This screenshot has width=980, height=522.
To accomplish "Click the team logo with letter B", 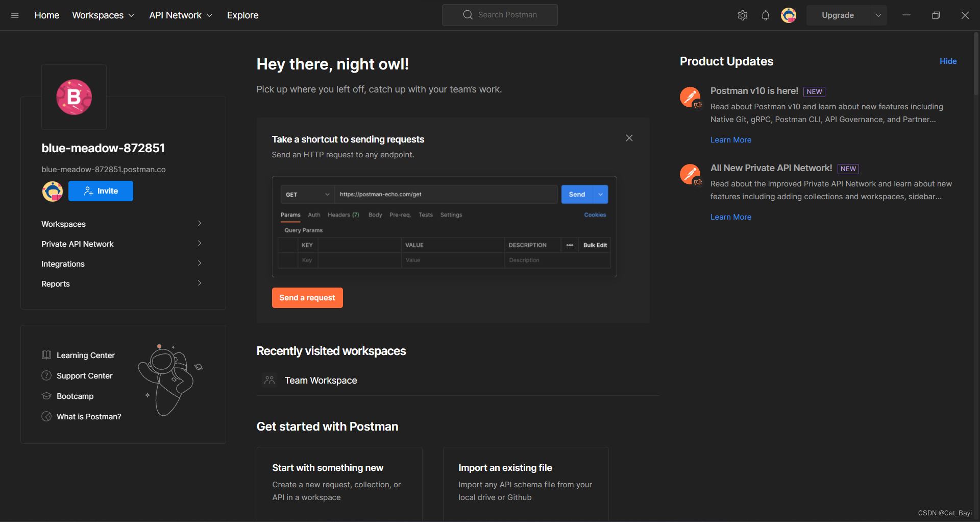I will 74,97.
